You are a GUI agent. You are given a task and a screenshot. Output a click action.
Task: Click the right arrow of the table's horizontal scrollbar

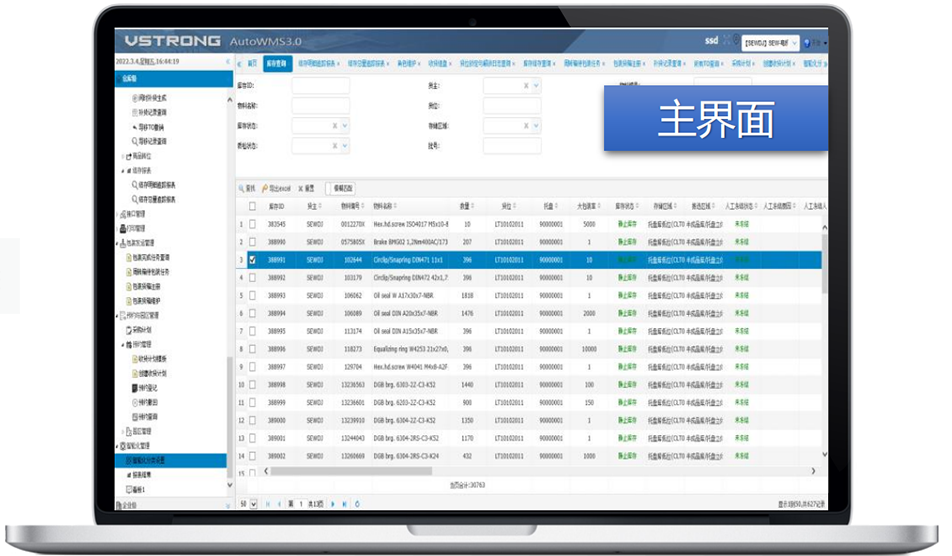pyautogui.click(x=813, y=471)
